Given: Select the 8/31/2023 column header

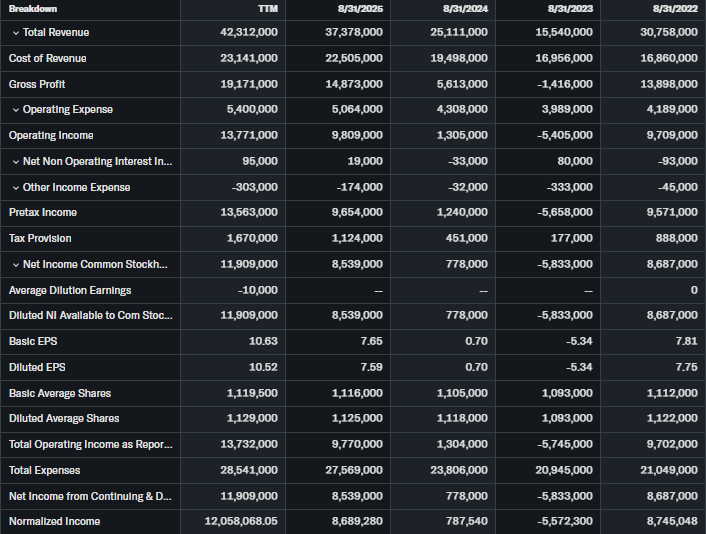Looking at the screenshot, I should click(x=571, y=9).
